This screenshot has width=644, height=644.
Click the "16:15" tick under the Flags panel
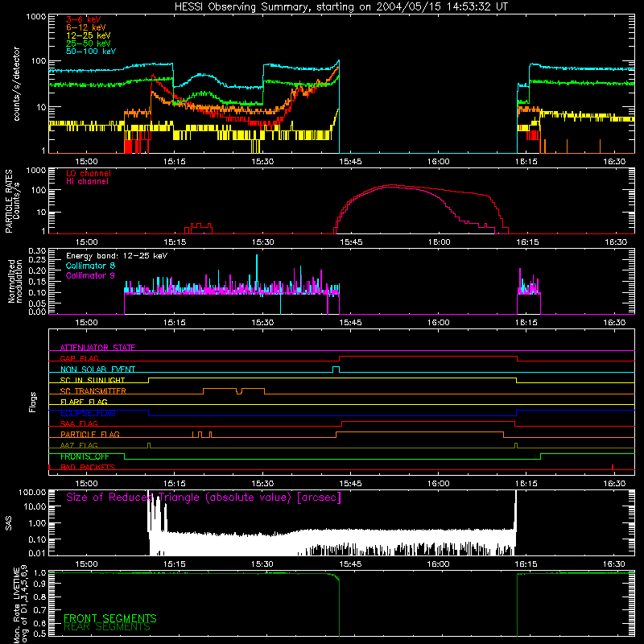click(x=526, y=484)
